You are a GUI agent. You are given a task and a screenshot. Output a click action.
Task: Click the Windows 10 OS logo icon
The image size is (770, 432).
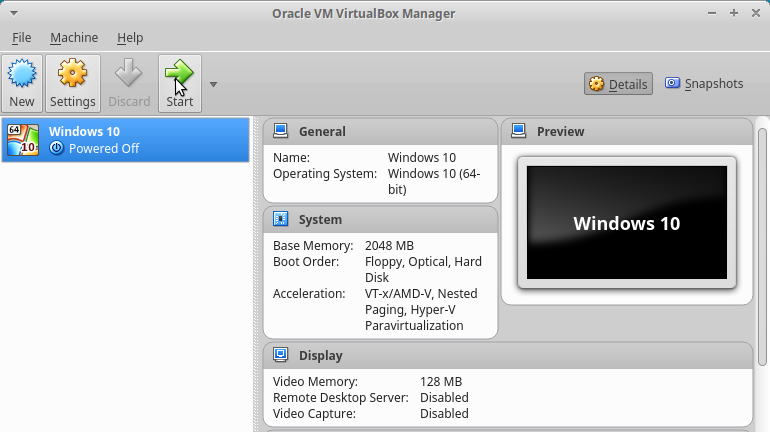[x=23, y=140]
